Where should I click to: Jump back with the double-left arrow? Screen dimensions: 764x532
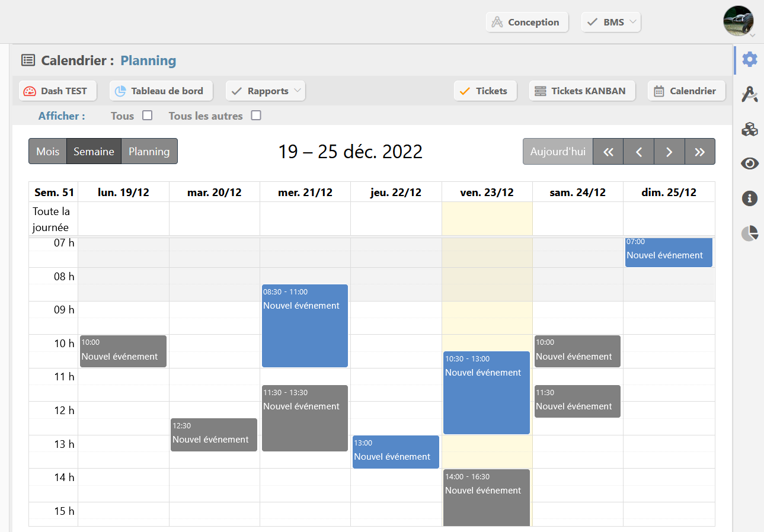[608, 152]
